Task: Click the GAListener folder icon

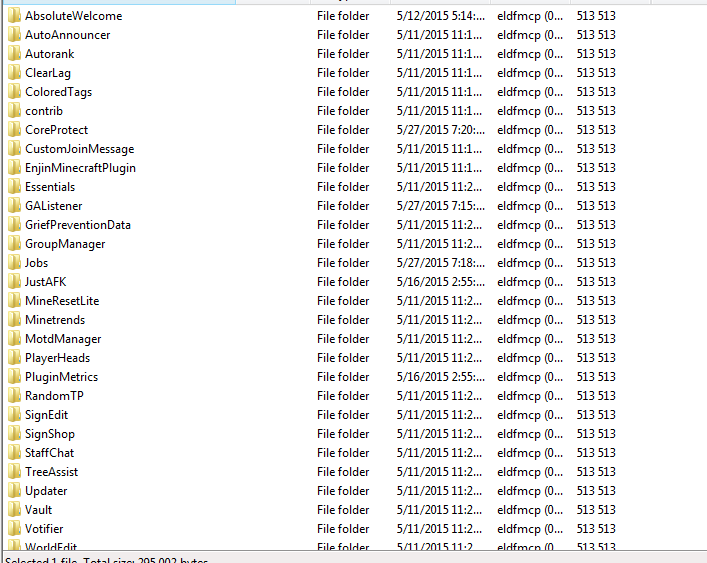Action: 14,206
